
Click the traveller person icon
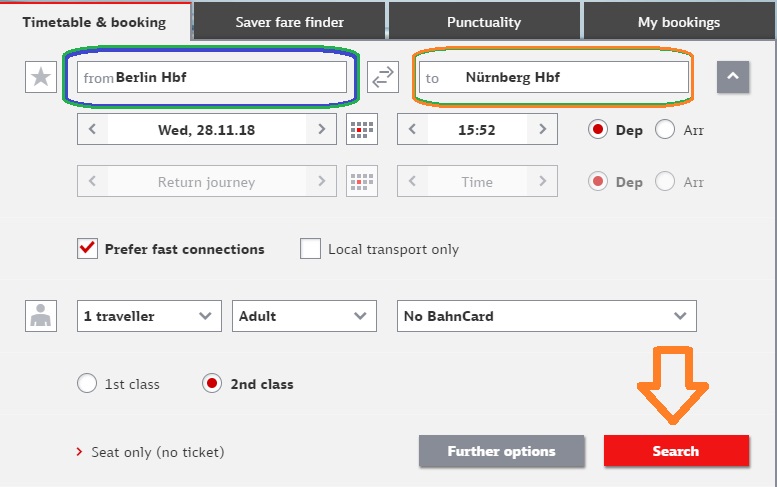[x=41, y=316]
